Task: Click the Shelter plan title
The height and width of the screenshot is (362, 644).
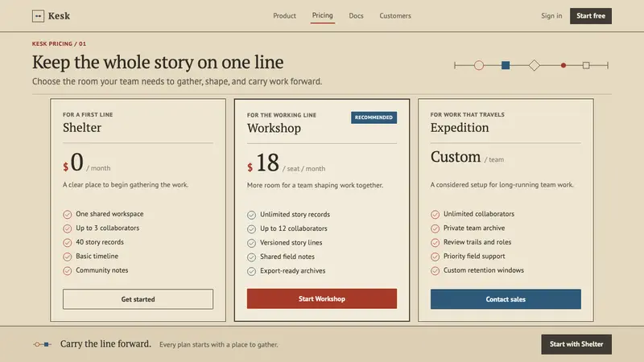Action: pyautogui.click(x=82, y=128)
